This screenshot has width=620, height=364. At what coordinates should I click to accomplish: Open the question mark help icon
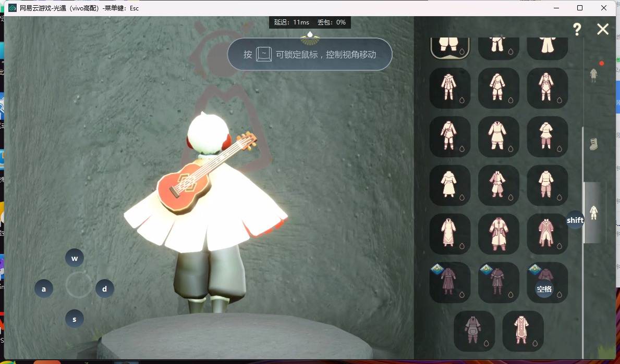pos(577,29)
